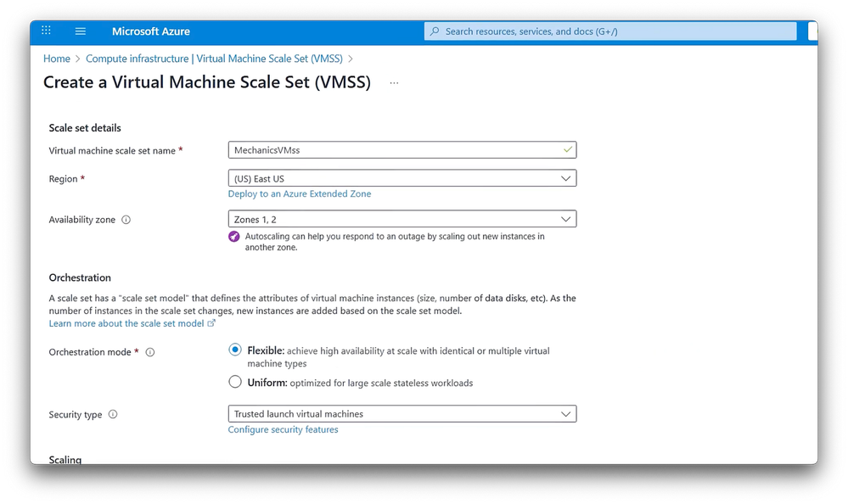
Task: Select the Flexible orchestration mode
Action: [235, 350]
